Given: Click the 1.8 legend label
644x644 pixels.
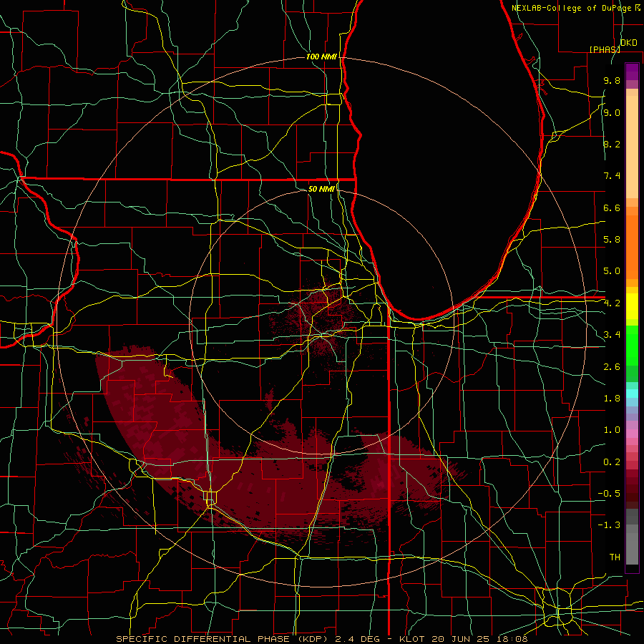Looking at the screenshot, I should pos(612,399).
